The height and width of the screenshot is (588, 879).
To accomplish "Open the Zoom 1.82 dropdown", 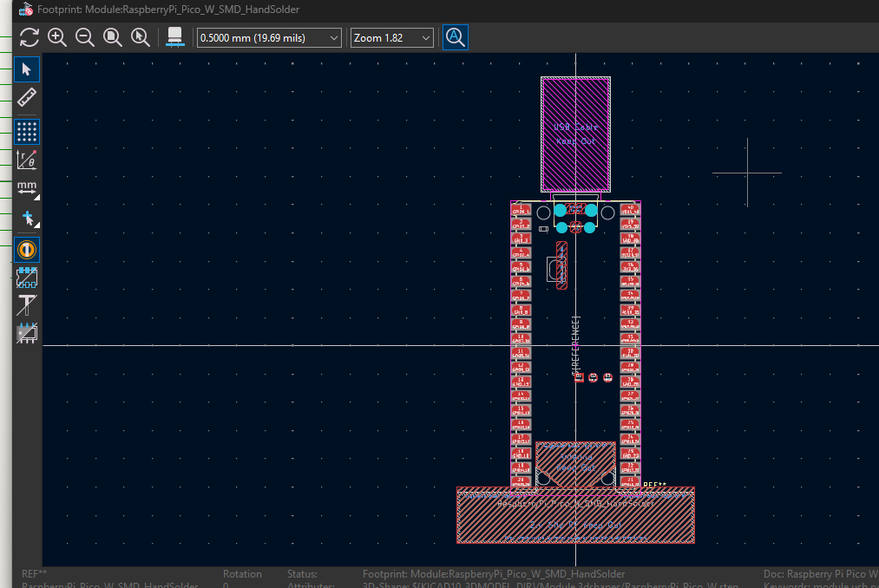I will click(x=392, y=38).
